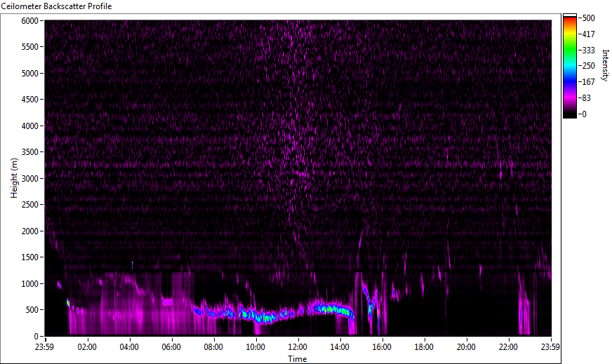
Task: Click the 0 height axis value
Action: point(36,337)
